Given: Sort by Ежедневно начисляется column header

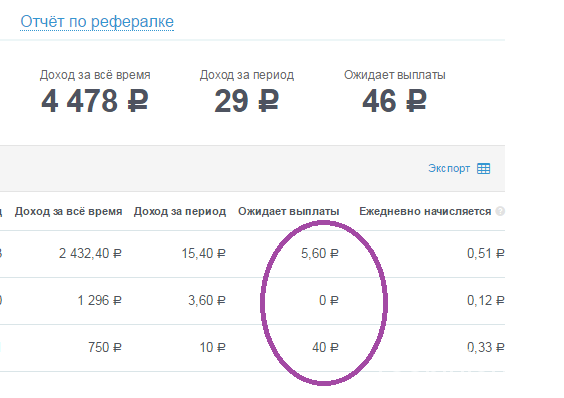Looking at the screenshot, I should point(425,211).
